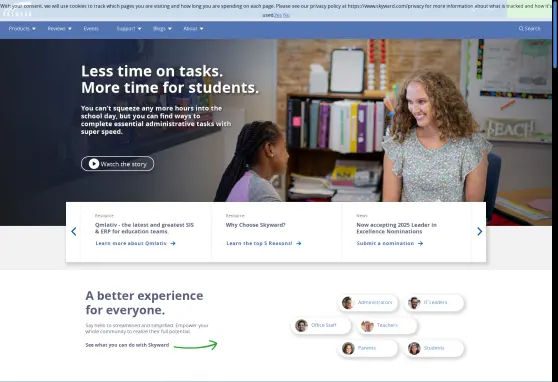The image size is (558, 382).
Task: Open Submit a nomination link
Action: 390,244
